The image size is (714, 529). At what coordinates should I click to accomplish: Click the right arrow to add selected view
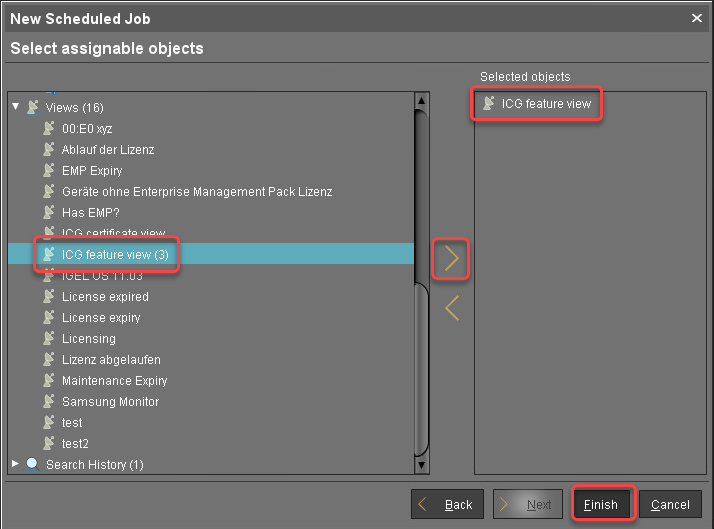pyautogui.click(x=452, y=259)
